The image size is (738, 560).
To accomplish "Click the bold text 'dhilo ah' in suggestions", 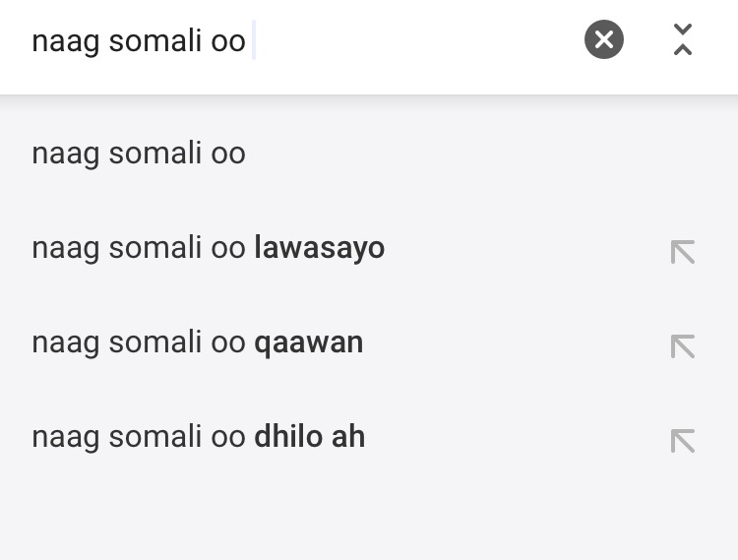I will click(309, 436).
